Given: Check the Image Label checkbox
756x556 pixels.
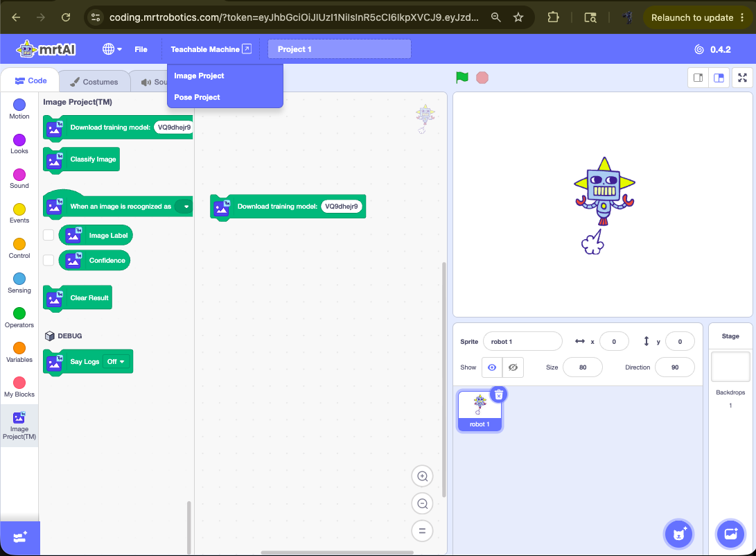Looking at the screenshot, I should [49, 235].
